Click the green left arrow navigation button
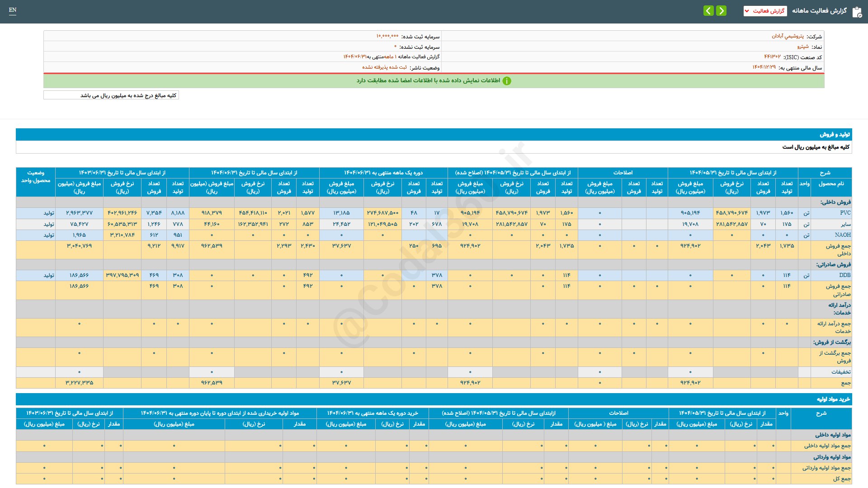Image resolution: width=868 pixels, height=488 pixels. (x=708, y=10)
